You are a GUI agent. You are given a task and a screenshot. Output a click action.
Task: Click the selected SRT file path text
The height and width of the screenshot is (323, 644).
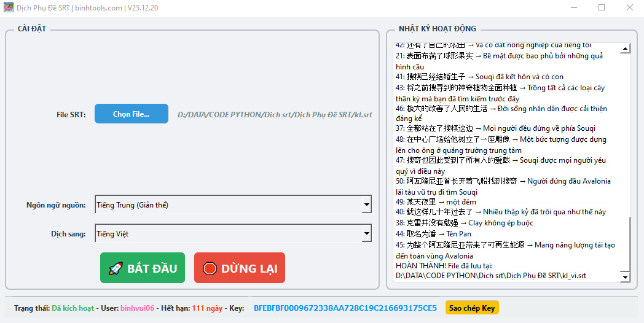pos(275,114)
